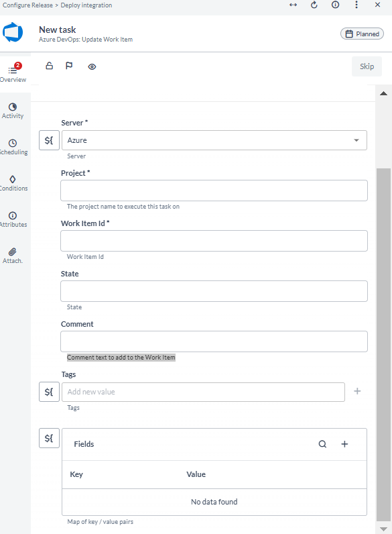Switch Fields map to variable mode
The width and height of the screenshot is (392, 534).
[50, 438]
